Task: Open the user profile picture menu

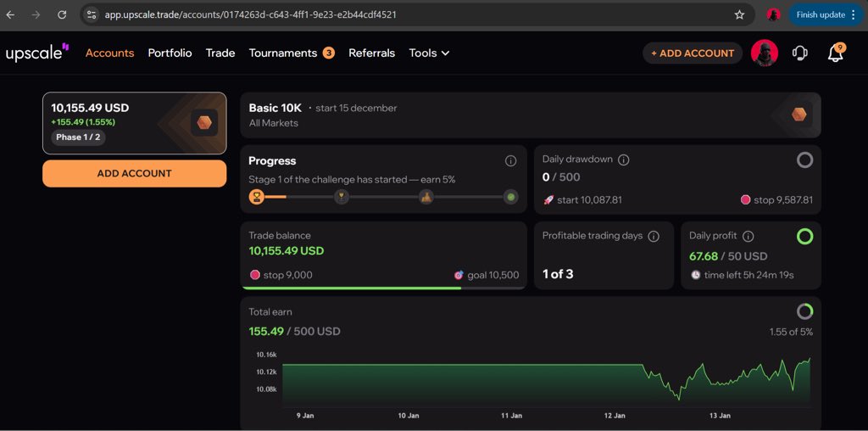Action: tap(765, 53)
